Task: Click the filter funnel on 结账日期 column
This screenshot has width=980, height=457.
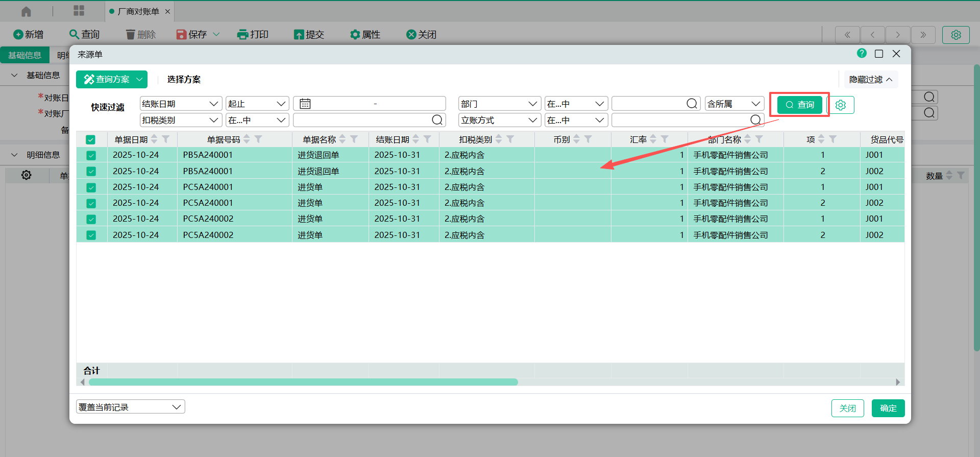Action: click(428, 139)
